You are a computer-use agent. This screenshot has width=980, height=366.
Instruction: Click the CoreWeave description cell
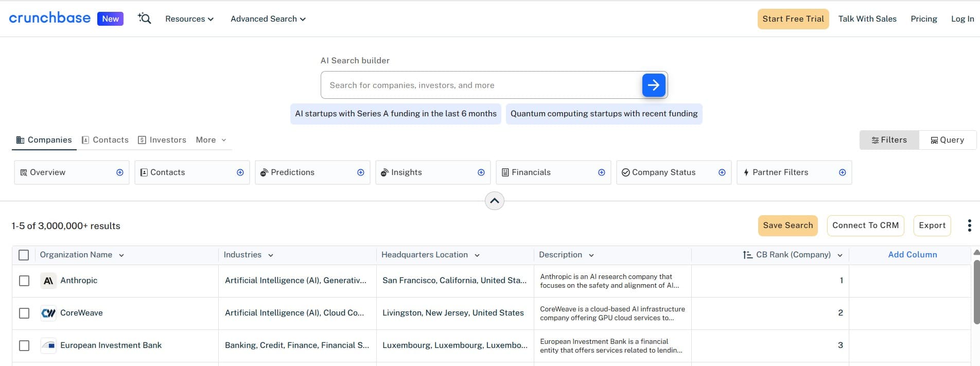pyautogui.click(x=612, y=313)
